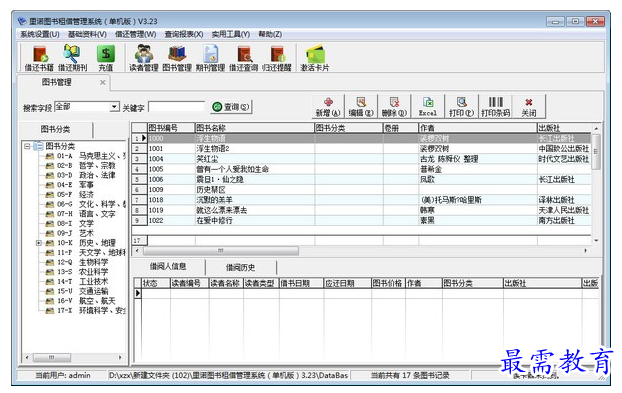The image size is (622, 393).
Task: Open 归还提醒 return reminder icon
Action: pyautogui.click(x=277, y=58)
